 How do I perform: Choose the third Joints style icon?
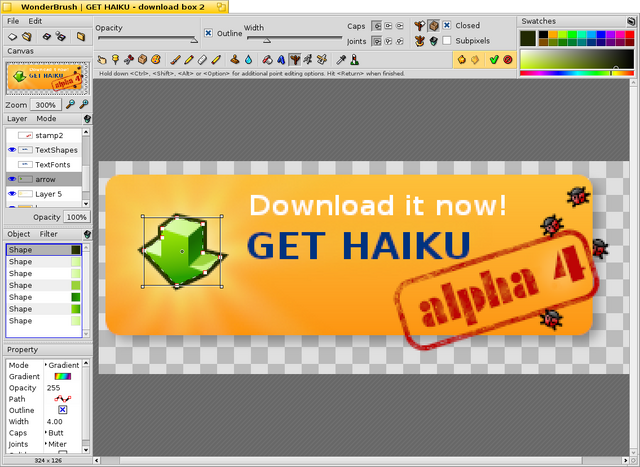pos(400,41)
